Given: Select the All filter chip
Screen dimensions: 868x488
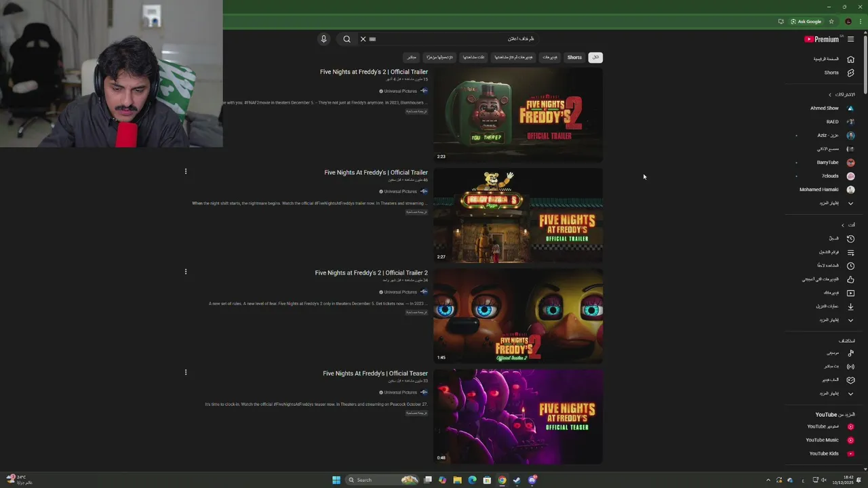Looking at the screenshot, I should click(x=595, y=58).
